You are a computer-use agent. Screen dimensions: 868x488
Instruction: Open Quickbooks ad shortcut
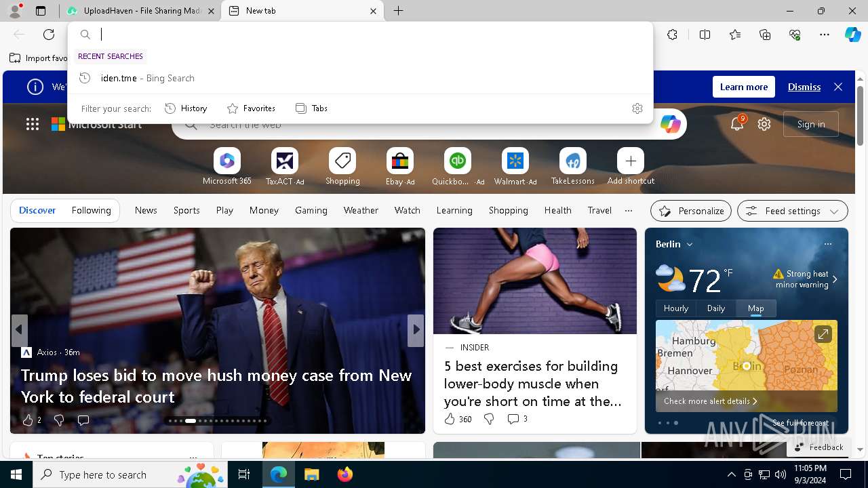458,167
